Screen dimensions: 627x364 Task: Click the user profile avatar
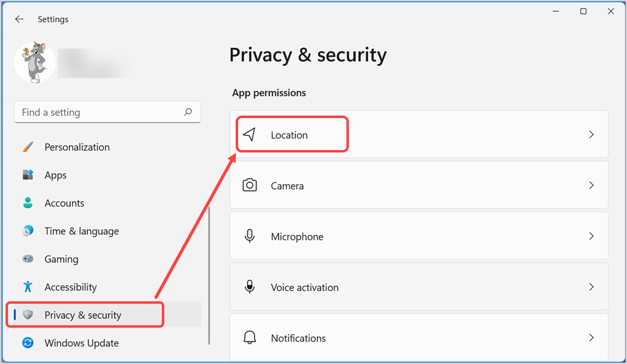click(x=34, y=62)
